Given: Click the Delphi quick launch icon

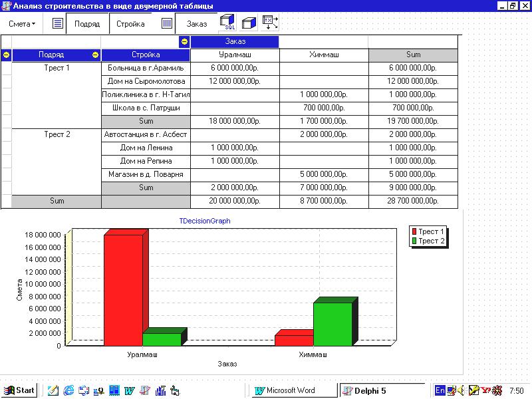Looking at the screenshot, I should point(145,390).
